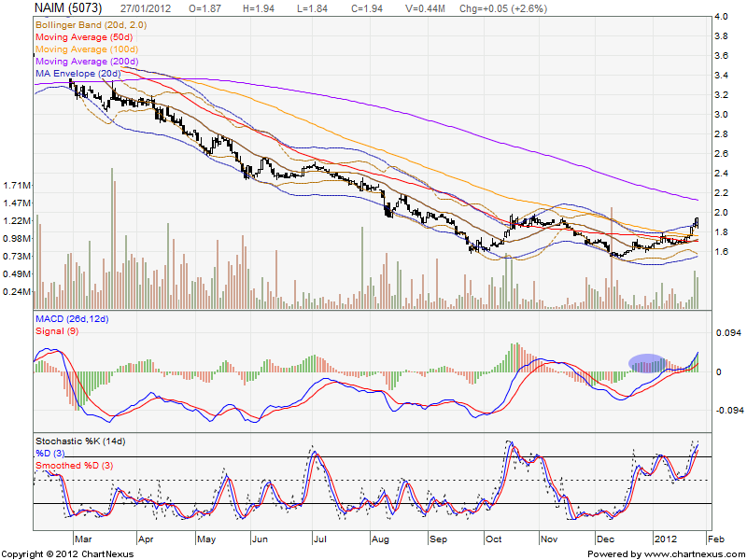The height and width of the screenshot is (560, 747).
Task: Click the 4.0 price axis label
Action: (x=721, y=17)
